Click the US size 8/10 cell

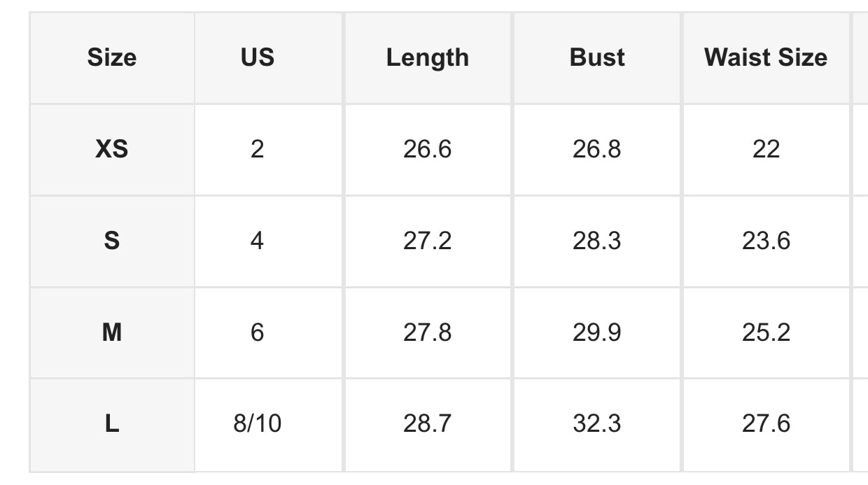point(258,424)
